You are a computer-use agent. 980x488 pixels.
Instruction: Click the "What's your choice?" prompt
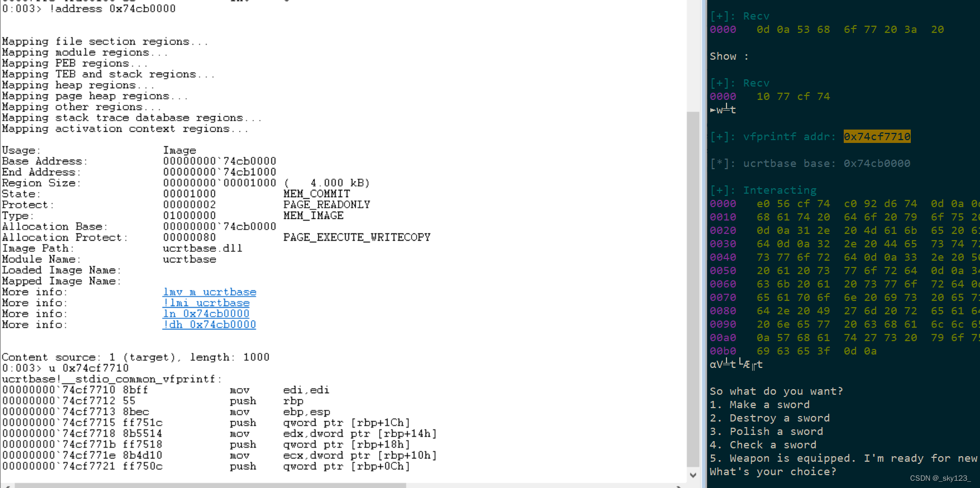pyautogui.click(x=773, y=472)
